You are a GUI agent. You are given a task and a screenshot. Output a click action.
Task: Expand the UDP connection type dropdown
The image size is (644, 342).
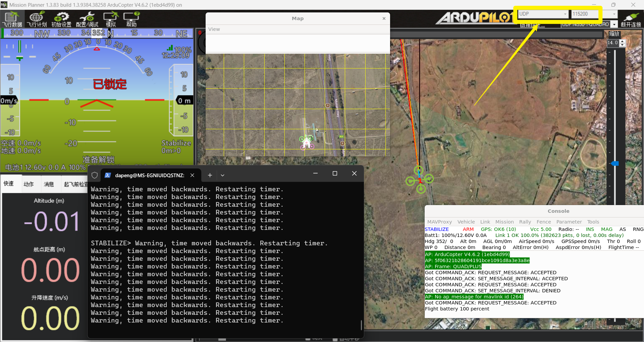click(x=565, y=14)
